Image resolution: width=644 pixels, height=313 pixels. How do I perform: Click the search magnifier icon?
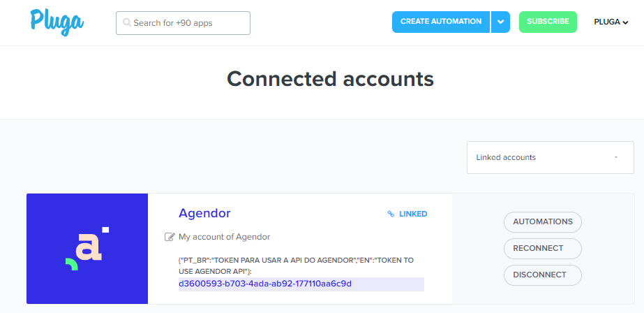tap(127, 22)
